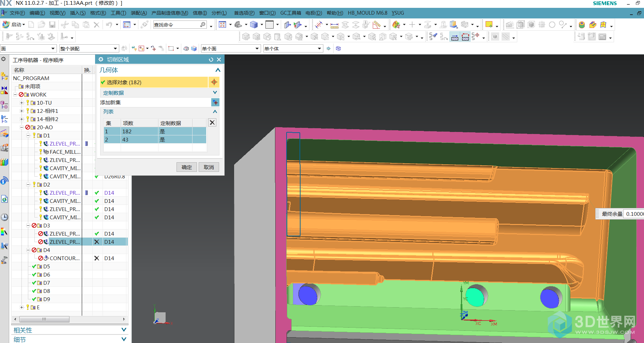The width and height of the screenshot is (644, 343).
Task: Open the 整个装配 scope dropdown
Action: (116, 48)
